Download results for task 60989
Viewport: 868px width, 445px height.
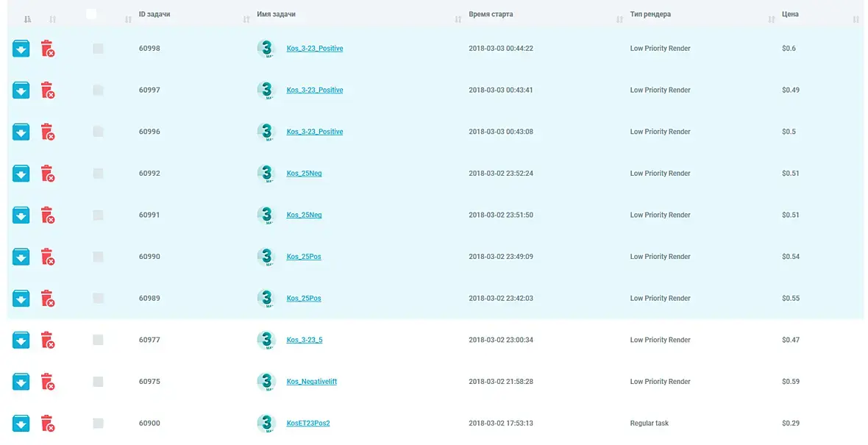click(x=21, y=299)
